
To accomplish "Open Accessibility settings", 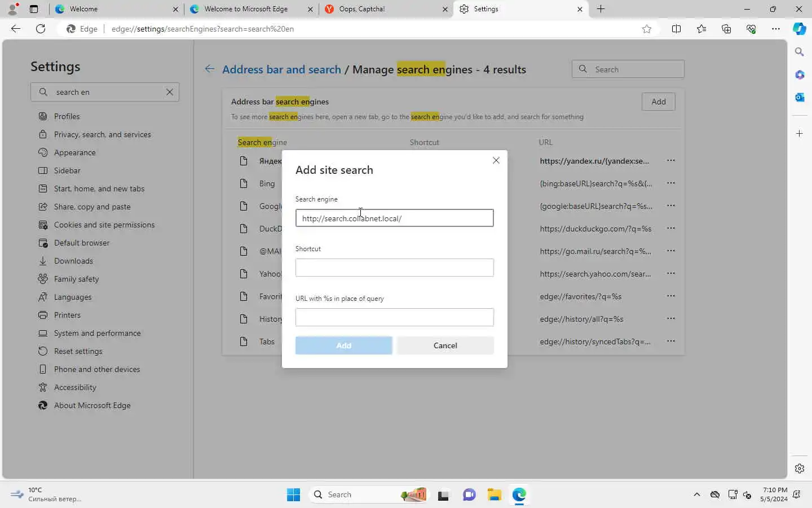I will (x=75, y=387).
